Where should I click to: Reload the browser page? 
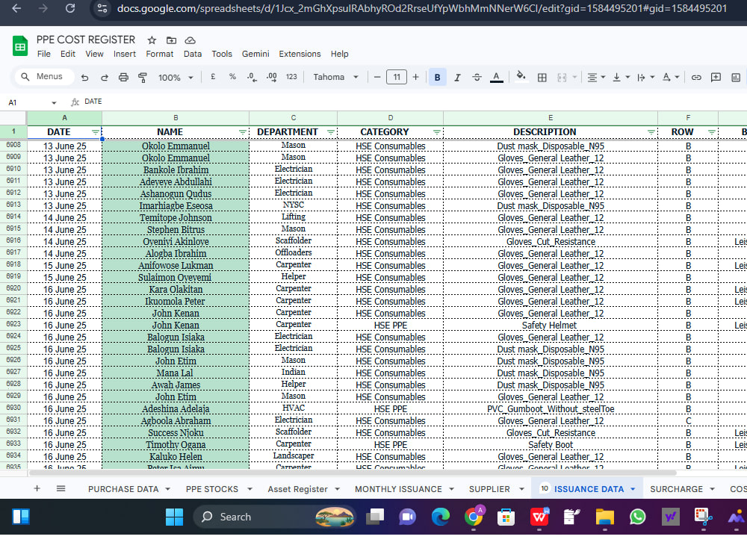(70, 8)
